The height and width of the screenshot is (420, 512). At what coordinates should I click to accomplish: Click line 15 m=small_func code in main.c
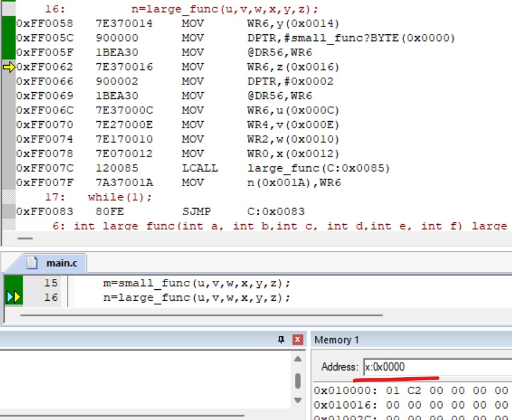click(197, 283)
